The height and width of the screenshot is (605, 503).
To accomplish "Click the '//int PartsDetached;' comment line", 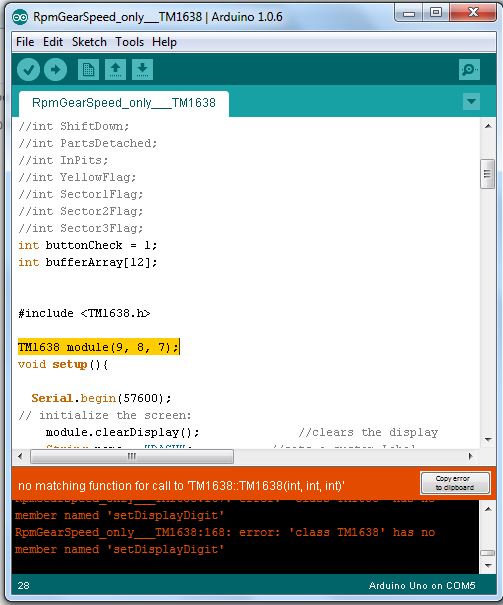I will pyautogui.click(x=88, y=143).
